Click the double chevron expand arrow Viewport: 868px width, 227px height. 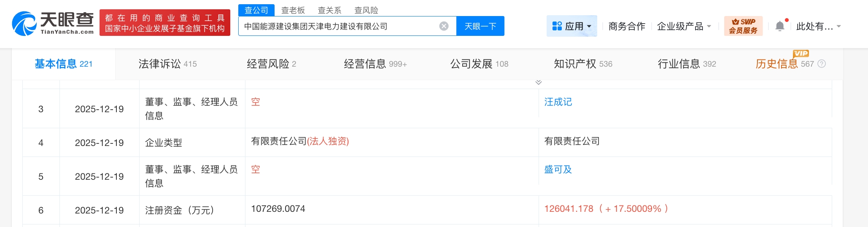539,82
